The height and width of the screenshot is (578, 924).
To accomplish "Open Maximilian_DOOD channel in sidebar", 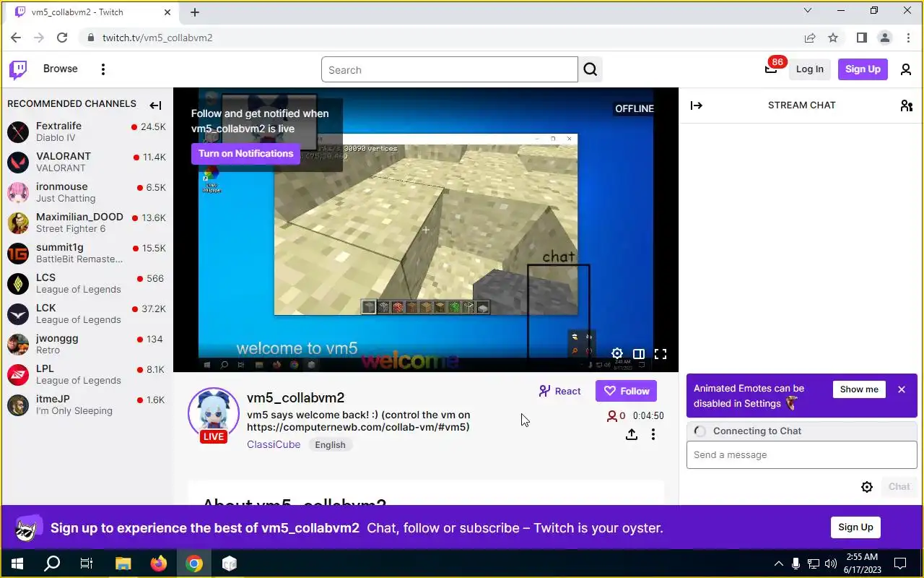I will point(87,223).
